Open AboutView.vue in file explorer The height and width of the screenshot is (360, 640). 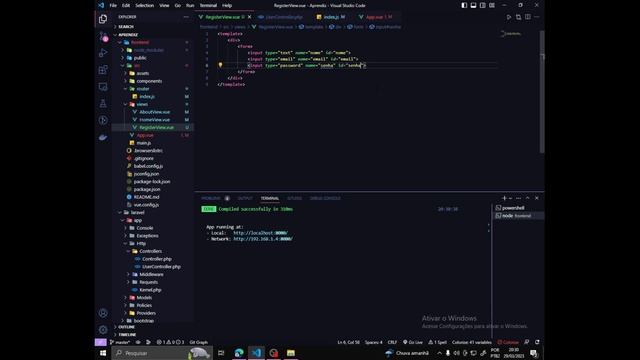point(155,112)
